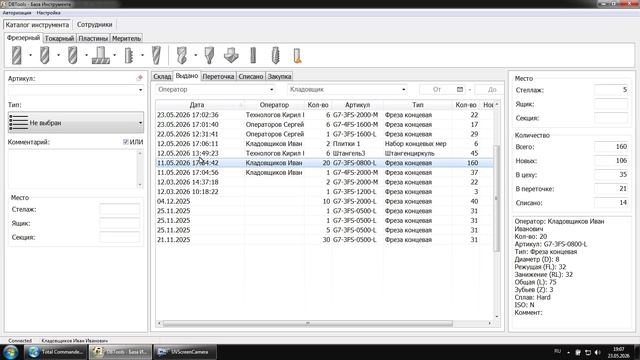Switch to the Каталог инструмента tab
Screen dimensions: 640x360
37,24
